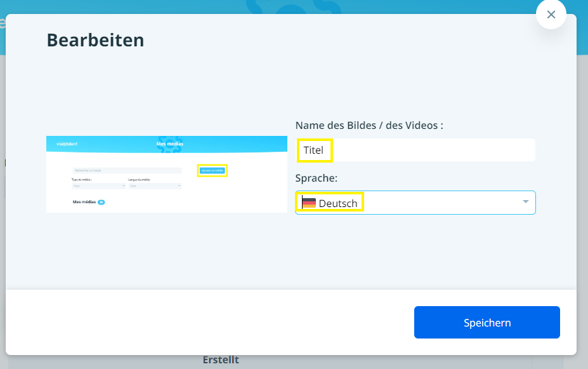The image size is (588, 369).
Task: Select the Deutsch language text
Action: click(x=337, y=203)
